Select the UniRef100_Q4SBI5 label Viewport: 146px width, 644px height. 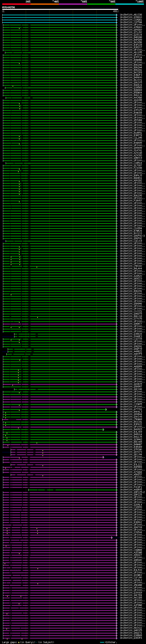click(x=131, y=384)
